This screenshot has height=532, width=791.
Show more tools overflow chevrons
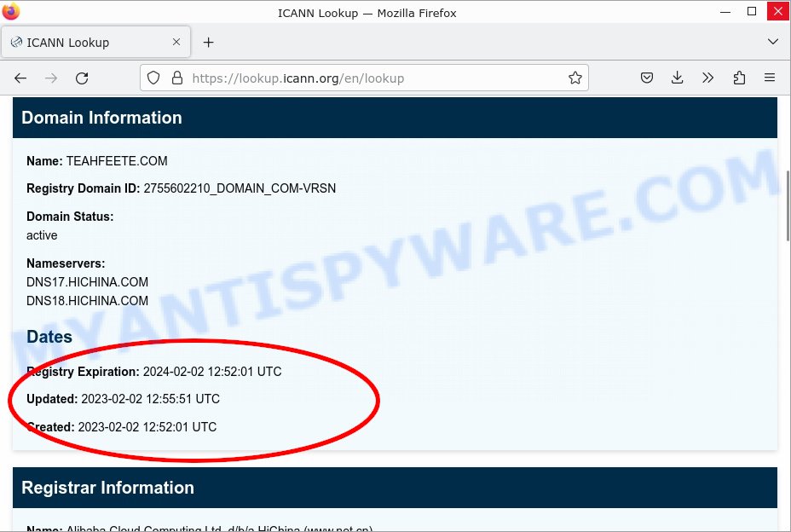(x=707, y=78)
